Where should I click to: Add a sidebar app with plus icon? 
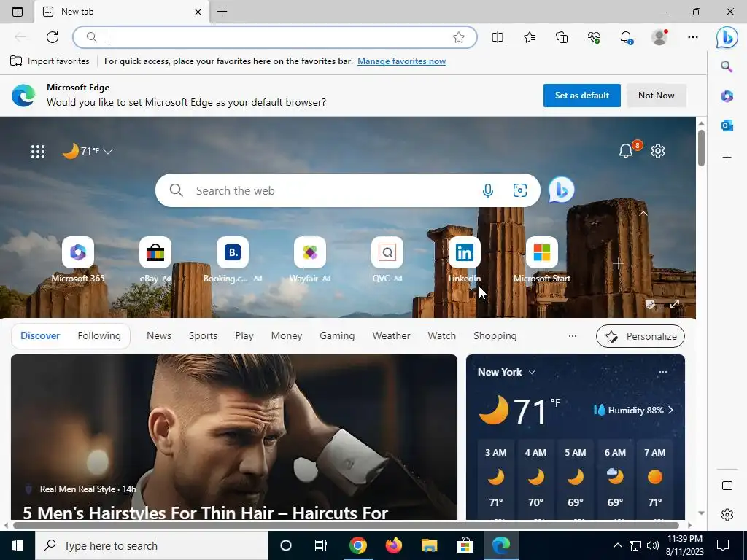727,157
